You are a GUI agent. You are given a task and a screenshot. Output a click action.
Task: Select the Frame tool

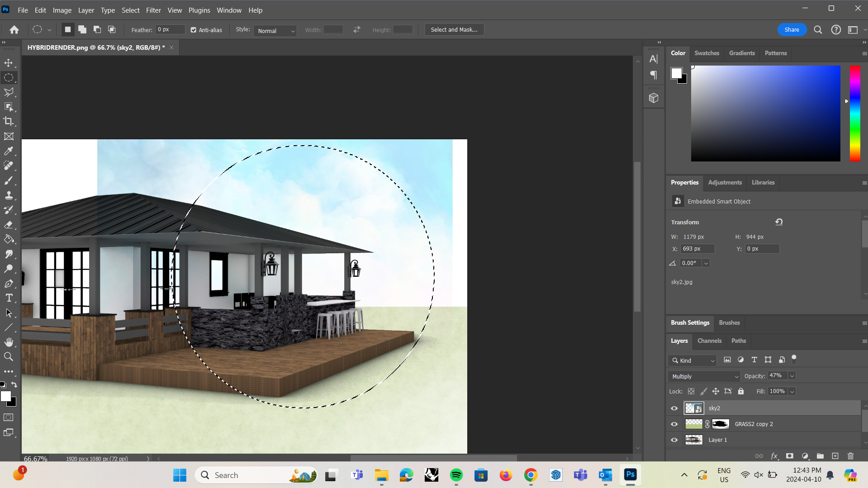9,136
